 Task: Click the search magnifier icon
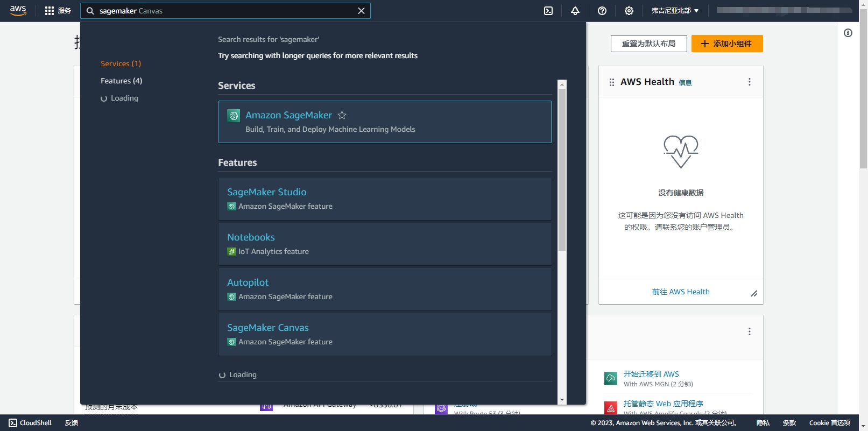point(90,11)
